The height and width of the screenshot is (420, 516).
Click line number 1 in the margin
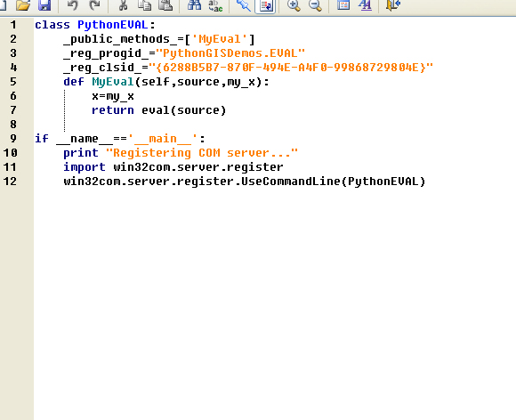coord(13,25)
